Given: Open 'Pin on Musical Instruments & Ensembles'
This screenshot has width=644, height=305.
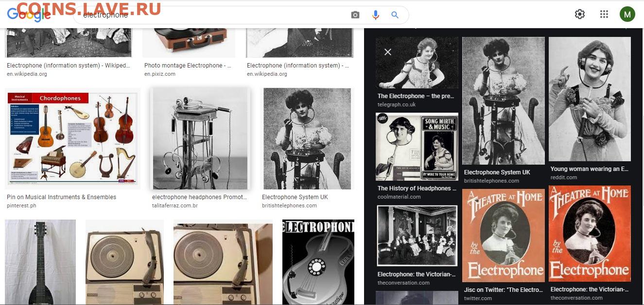Looking at the screenshot, I should [x=62, y=197].
